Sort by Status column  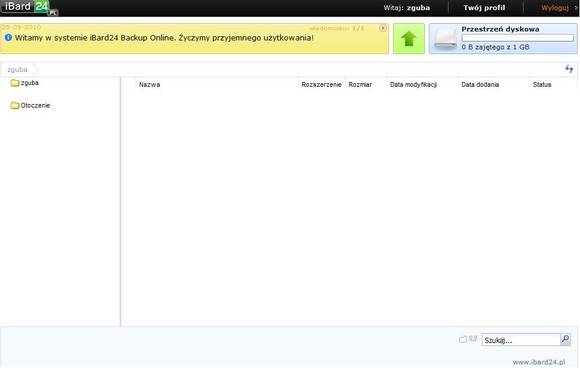pos(542,85)
